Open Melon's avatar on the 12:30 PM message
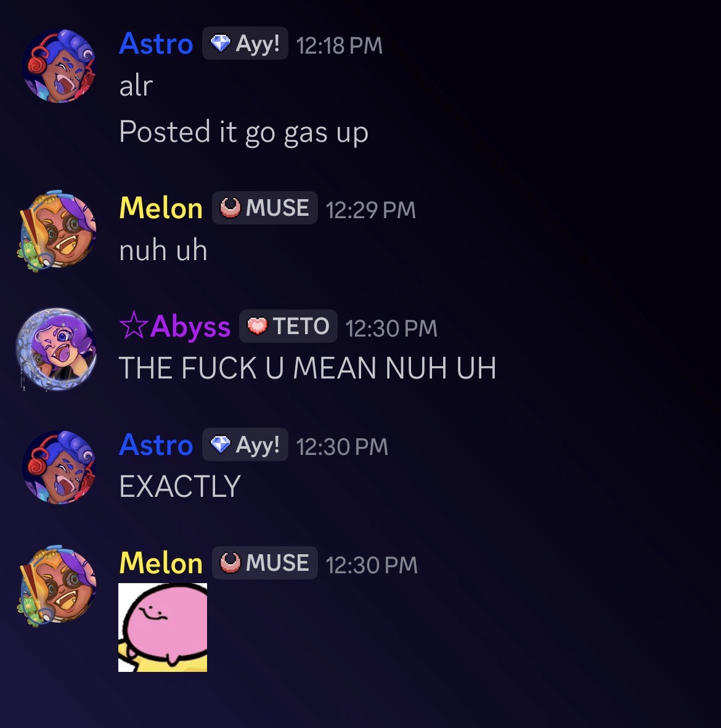 (57, 586)
